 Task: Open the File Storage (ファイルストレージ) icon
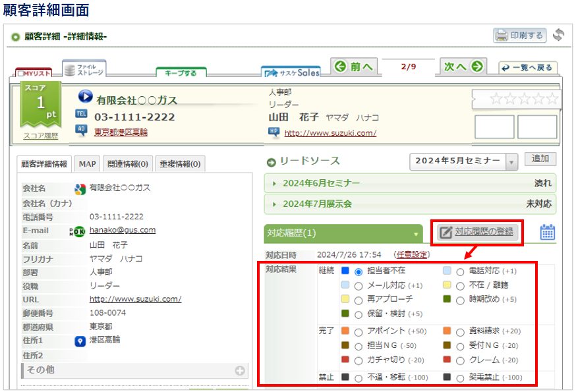coord(84,69)
